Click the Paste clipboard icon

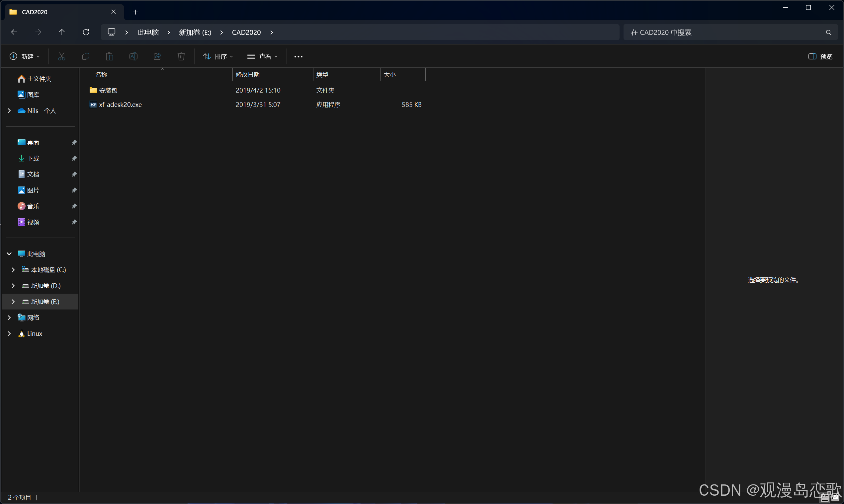110,56
